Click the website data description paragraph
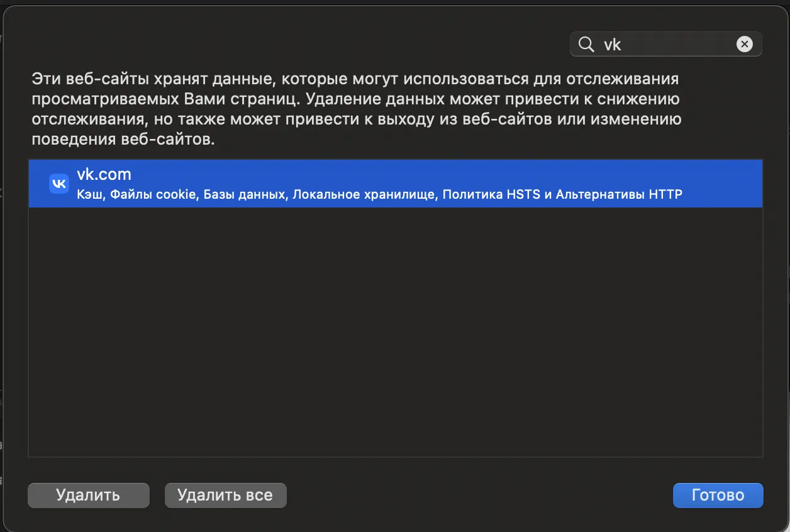 [x=357, y=109]
